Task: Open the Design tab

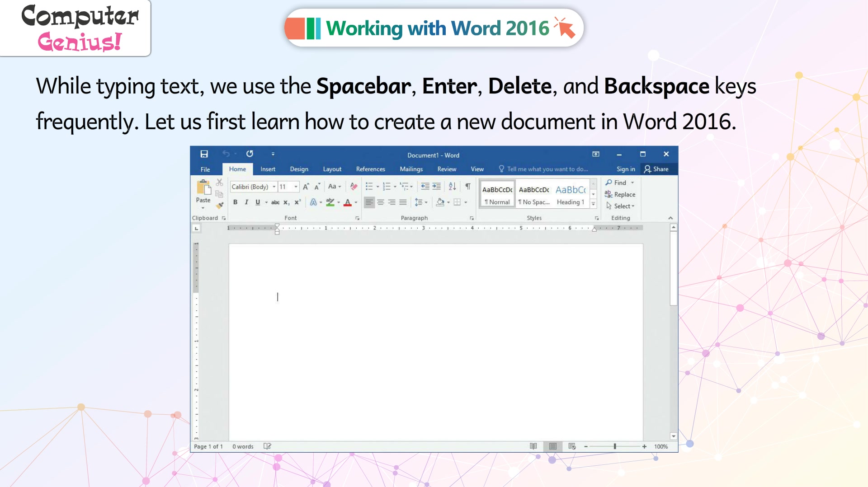Action: [299, 169]
